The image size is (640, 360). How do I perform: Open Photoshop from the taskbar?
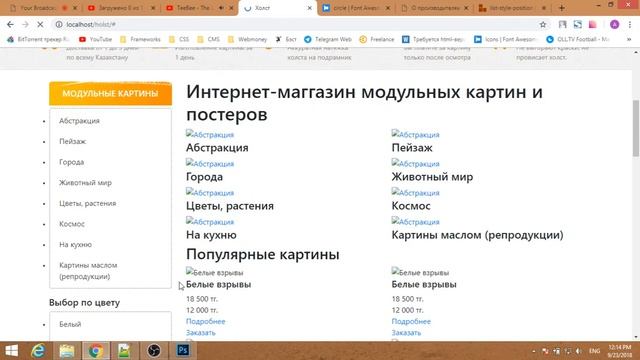(183, 351)
